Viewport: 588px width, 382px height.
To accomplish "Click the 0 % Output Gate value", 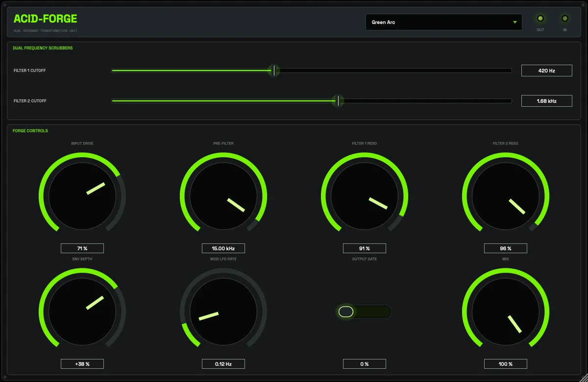I will 365,364.
